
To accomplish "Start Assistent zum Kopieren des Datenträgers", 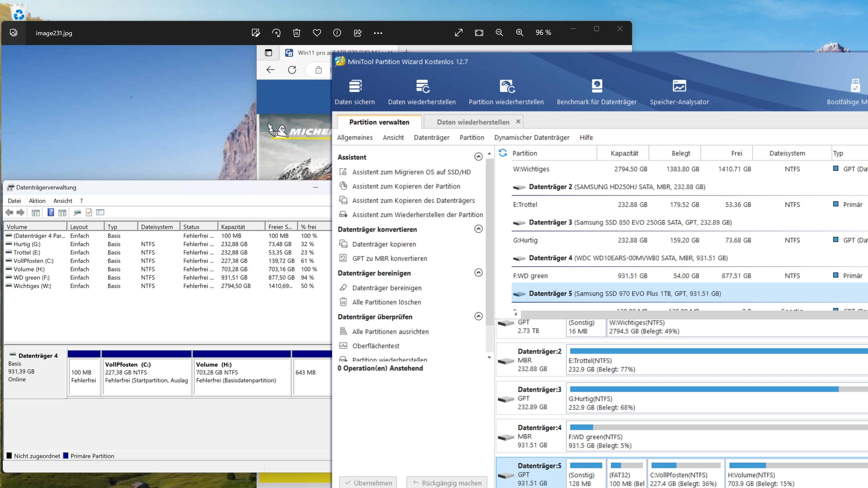I will click(407, 200).
